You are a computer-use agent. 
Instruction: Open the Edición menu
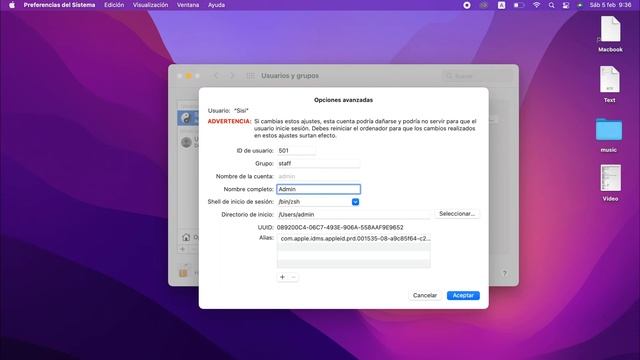point(114,5)
